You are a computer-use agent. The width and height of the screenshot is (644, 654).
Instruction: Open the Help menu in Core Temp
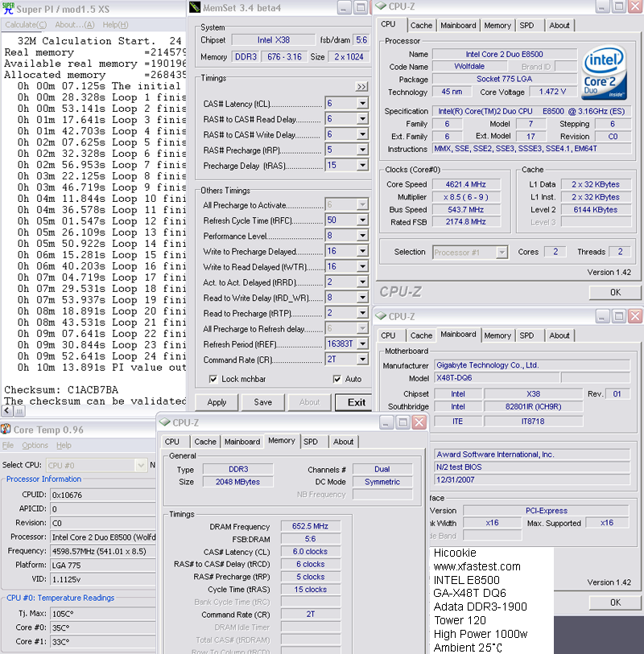click(x=64, y=445)
